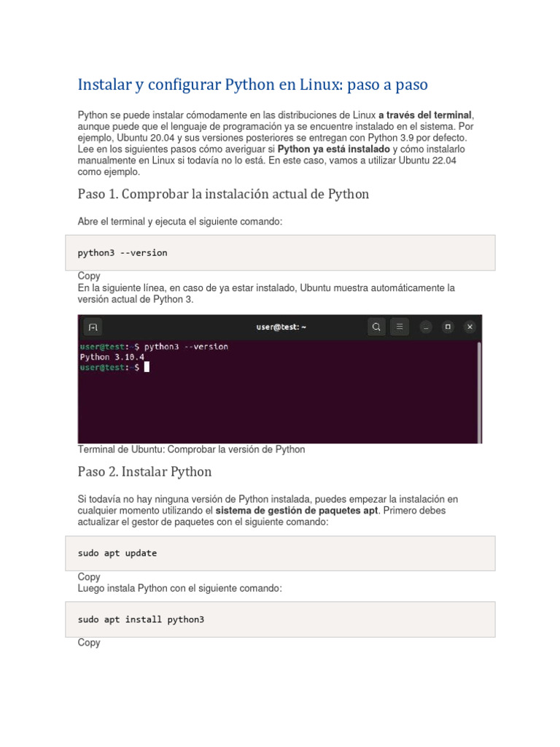
Task: Open the terminal search icon
Action: point(376,327)
